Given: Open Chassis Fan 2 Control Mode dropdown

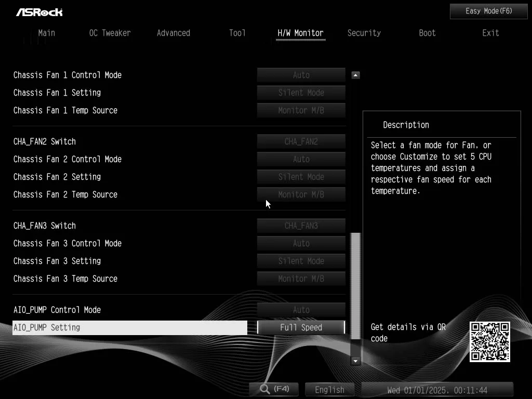Looking at the screenshot, I should [x=301, y=159].
